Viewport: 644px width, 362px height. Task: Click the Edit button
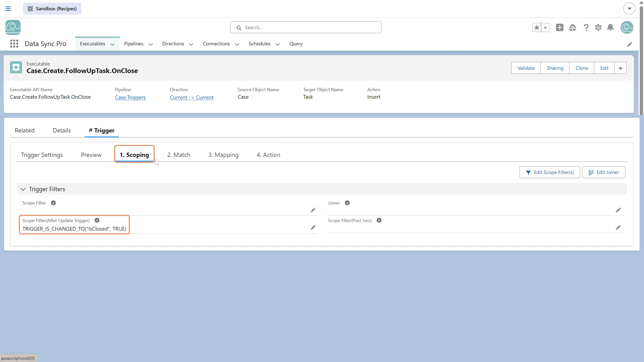[604, 68]
